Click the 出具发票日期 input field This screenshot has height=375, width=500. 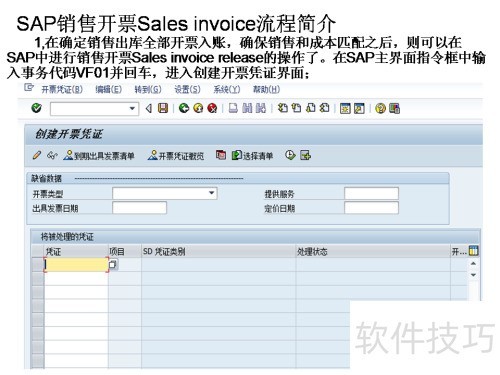[139, 208]
